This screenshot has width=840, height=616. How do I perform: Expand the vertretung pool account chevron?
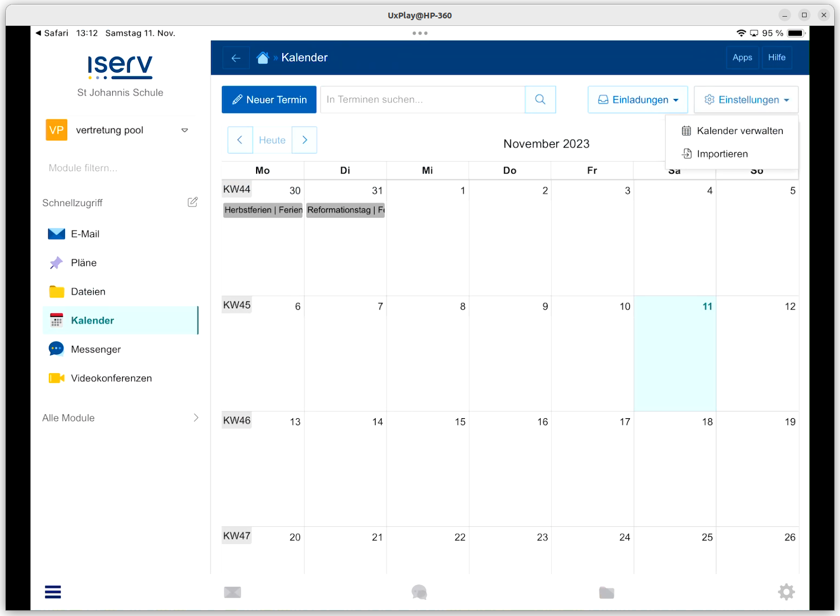[185, 130]
